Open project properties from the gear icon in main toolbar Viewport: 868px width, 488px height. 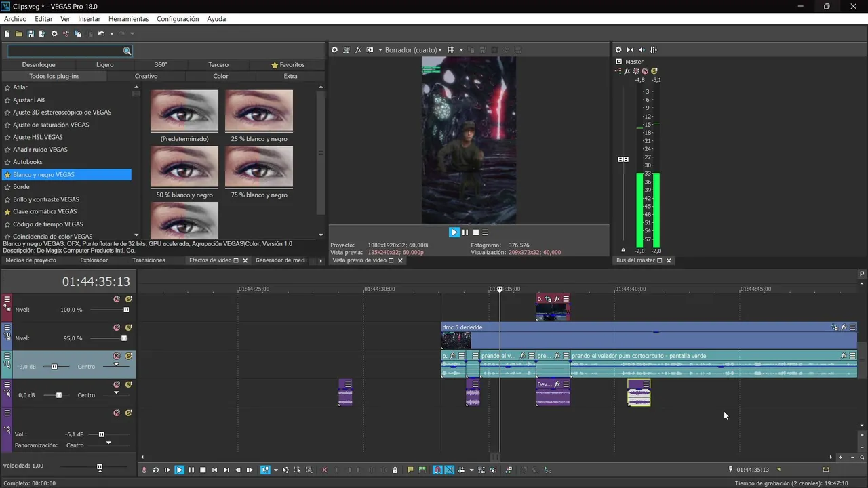click(54, 34)
